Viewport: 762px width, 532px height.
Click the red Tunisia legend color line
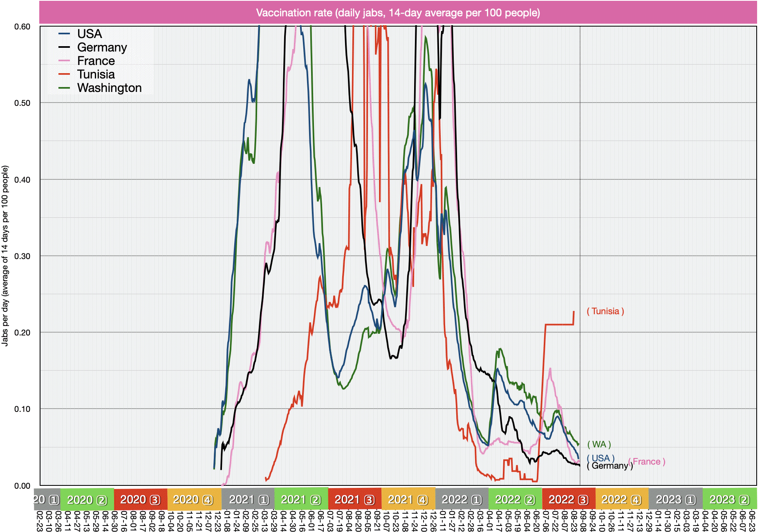tap(65, 74)
